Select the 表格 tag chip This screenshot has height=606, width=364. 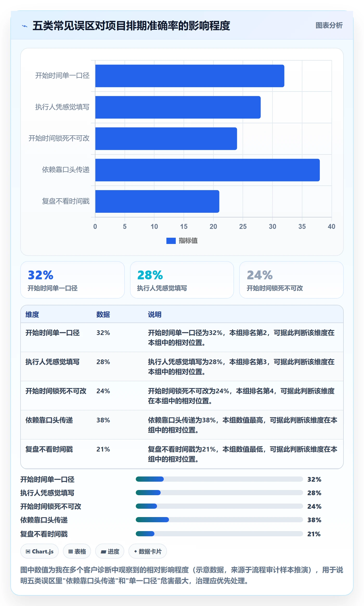[77, 551]
